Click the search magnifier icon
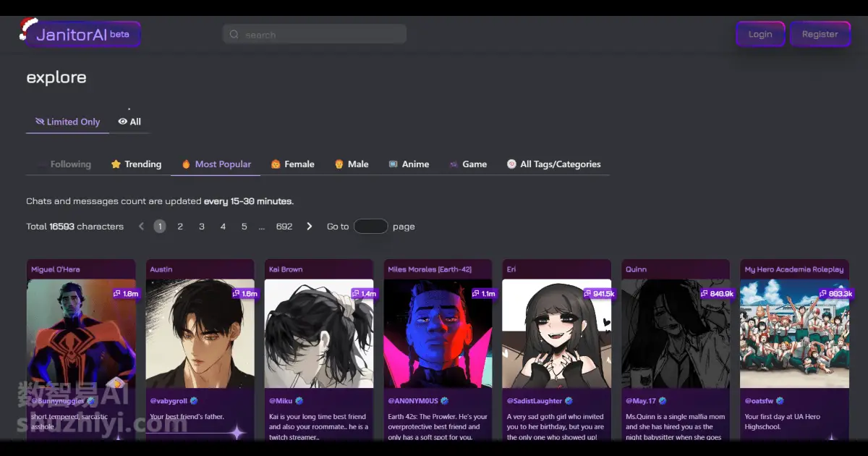 click(234, 34)
